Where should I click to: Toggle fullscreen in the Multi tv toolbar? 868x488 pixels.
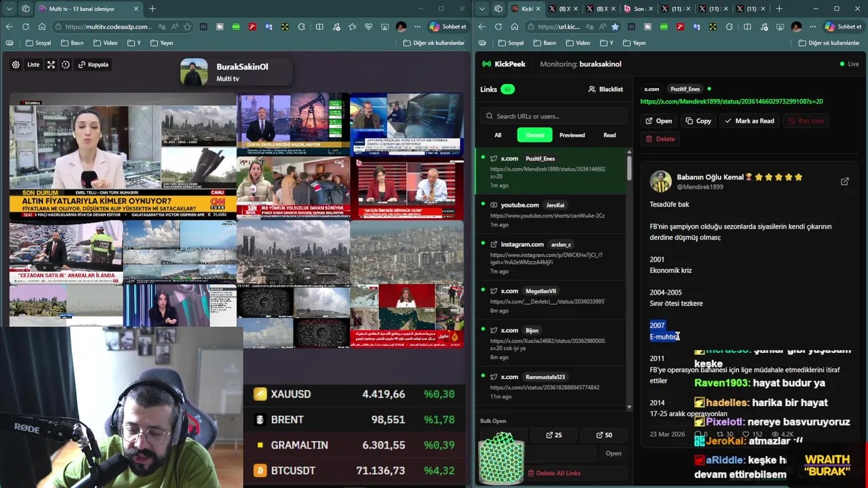tap(51, 64)
